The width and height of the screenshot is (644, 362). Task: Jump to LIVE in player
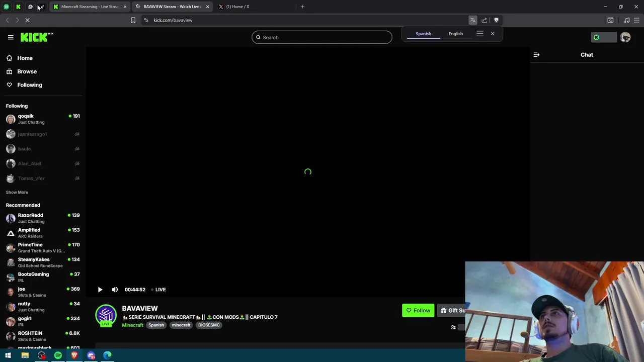tap(158, 290)
